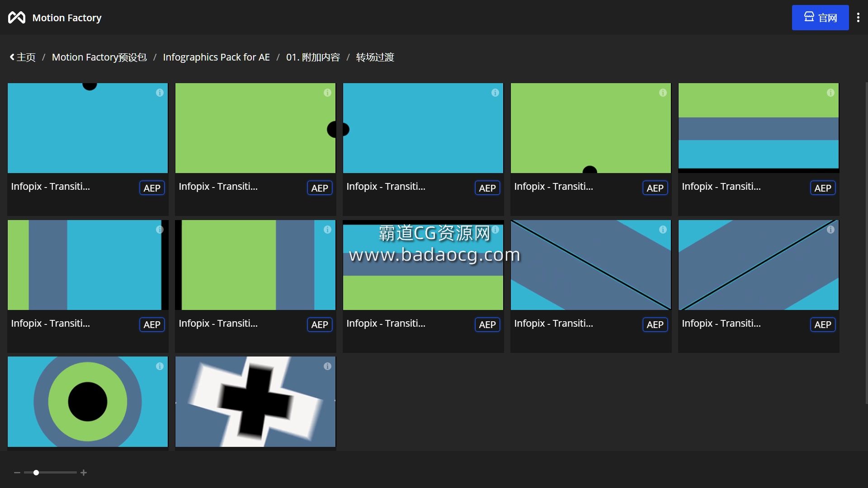The width and height of the screenshot is (868, 488).
Task: Open the three-dot options menu
Action: pyautogui.click(x=858, y=18)
